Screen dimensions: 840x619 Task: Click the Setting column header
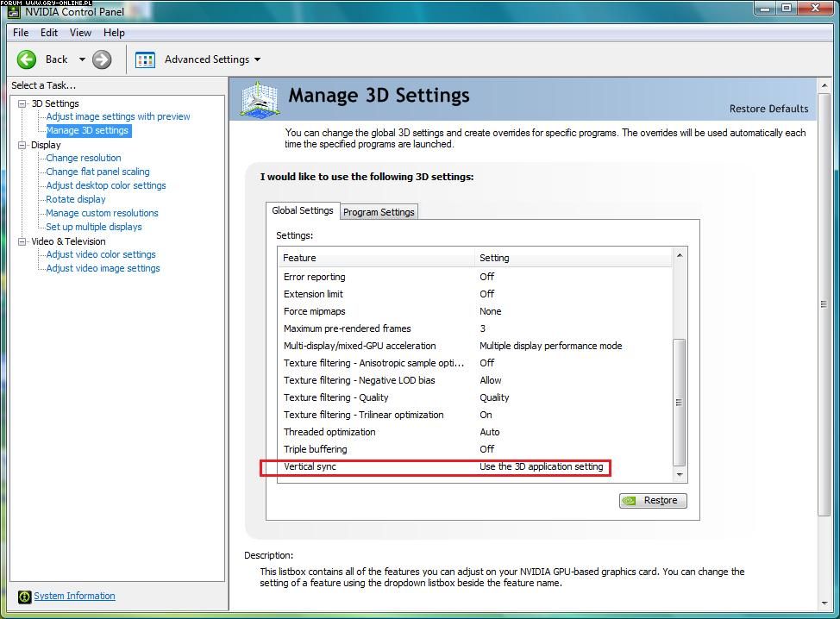[x=574, y=258]
